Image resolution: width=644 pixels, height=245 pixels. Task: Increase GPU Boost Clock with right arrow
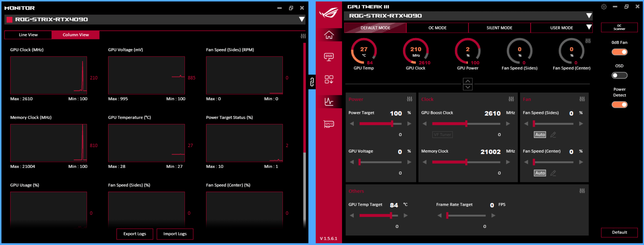508,124
